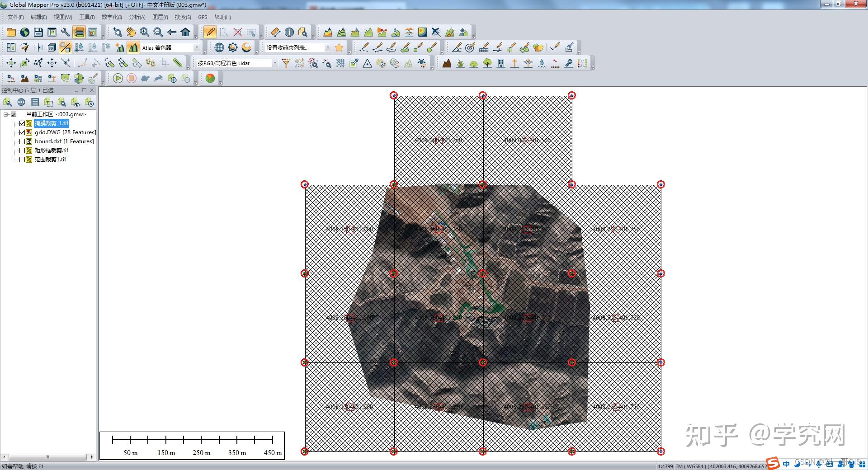Open the 文件(F) menu
The width and height of the screenshot is (868, 470).
coord(15,17)
